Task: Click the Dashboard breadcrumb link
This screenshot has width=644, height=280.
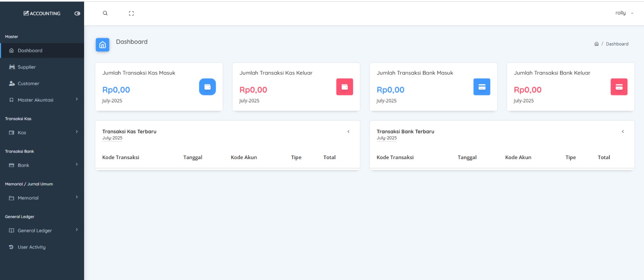Action: (617, 44)
